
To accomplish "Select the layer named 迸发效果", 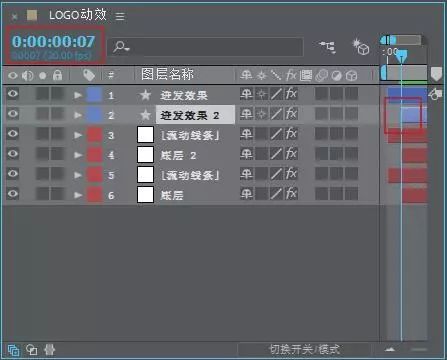I will 184,96.
